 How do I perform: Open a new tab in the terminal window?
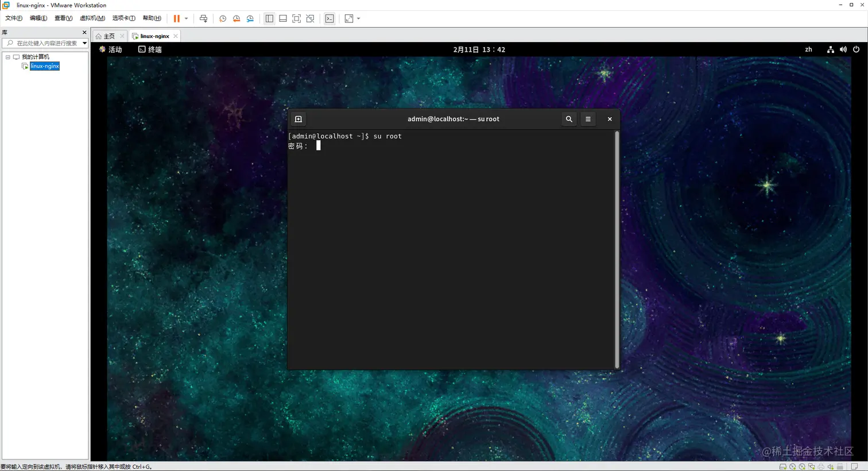click(299, 119)
